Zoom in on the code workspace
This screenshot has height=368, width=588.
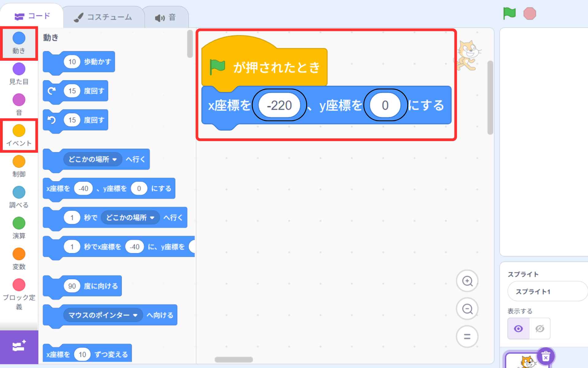pyautogui.click(x=467, y=281)
